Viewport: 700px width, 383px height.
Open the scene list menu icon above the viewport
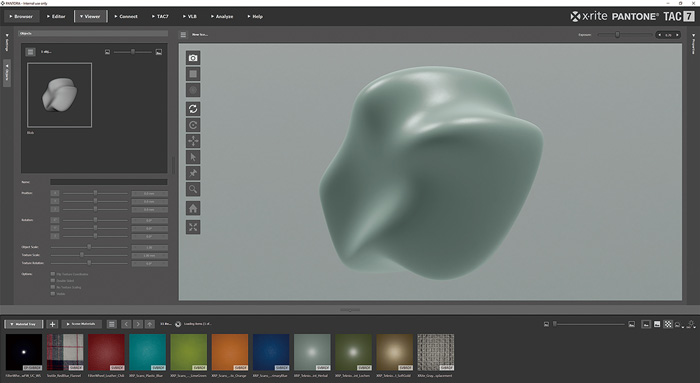pyautogui.click(x=183, y=34)
